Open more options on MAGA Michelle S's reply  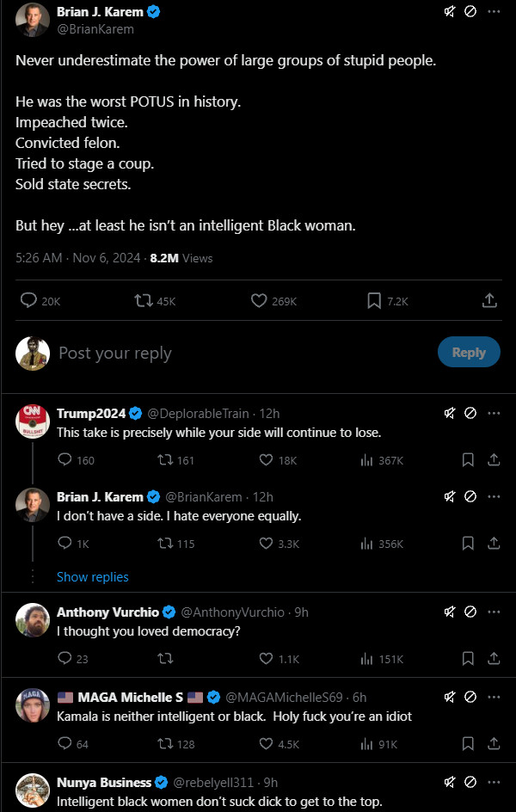click(x=493, y=697)
